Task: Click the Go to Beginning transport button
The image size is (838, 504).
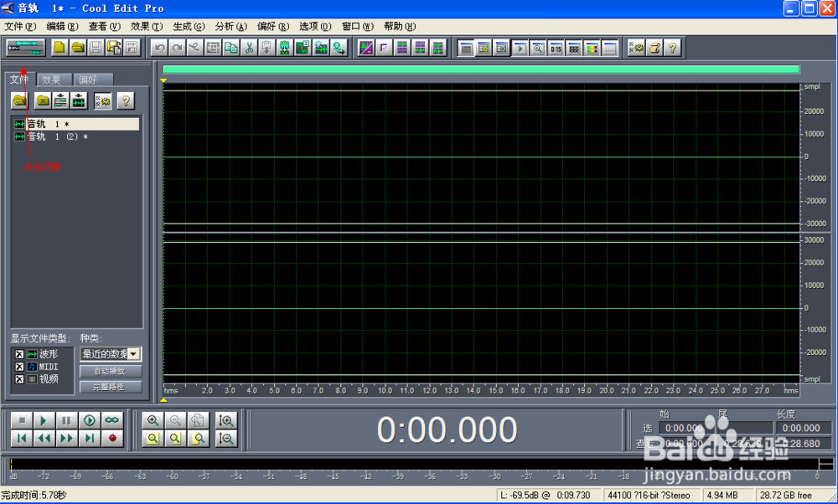Action: 22,439
